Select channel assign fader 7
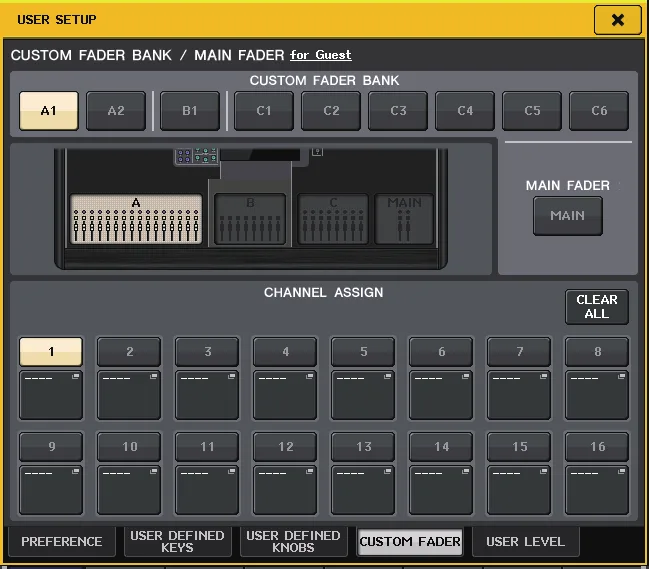Viewport: 649px width, 569px height. click(x=519, y=352)
